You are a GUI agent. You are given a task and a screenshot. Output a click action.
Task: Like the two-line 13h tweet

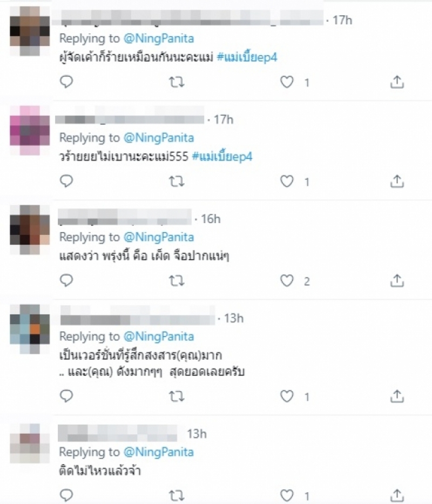click(x=287, y=396)
